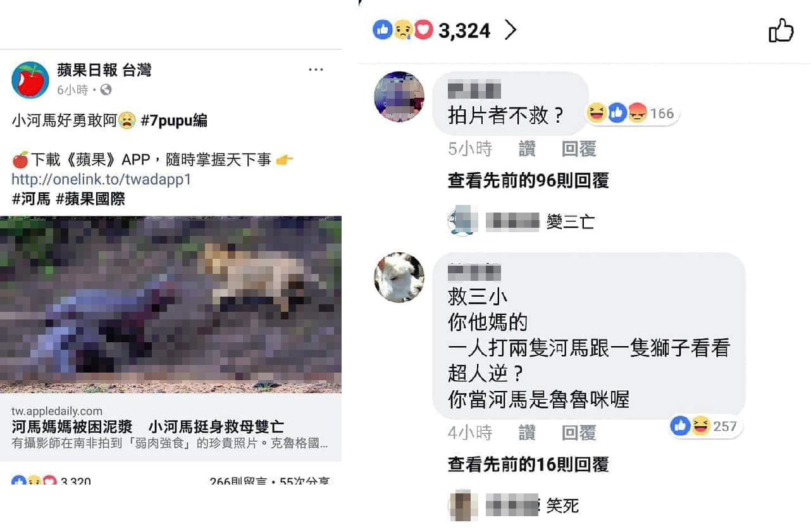The width and height of the screenshot is (811, 532).
Task: Like the 救三小 comment with 讚
Action: point(527,433)
